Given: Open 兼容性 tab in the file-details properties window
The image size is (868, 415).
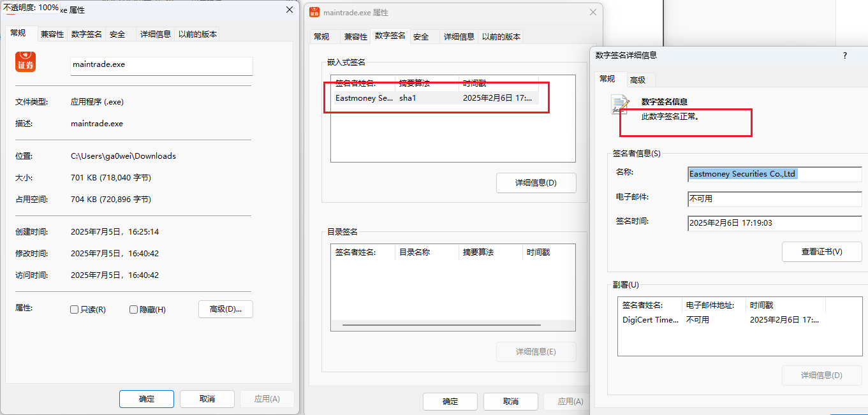Looking at the screenshot, I should pos(52,34).
